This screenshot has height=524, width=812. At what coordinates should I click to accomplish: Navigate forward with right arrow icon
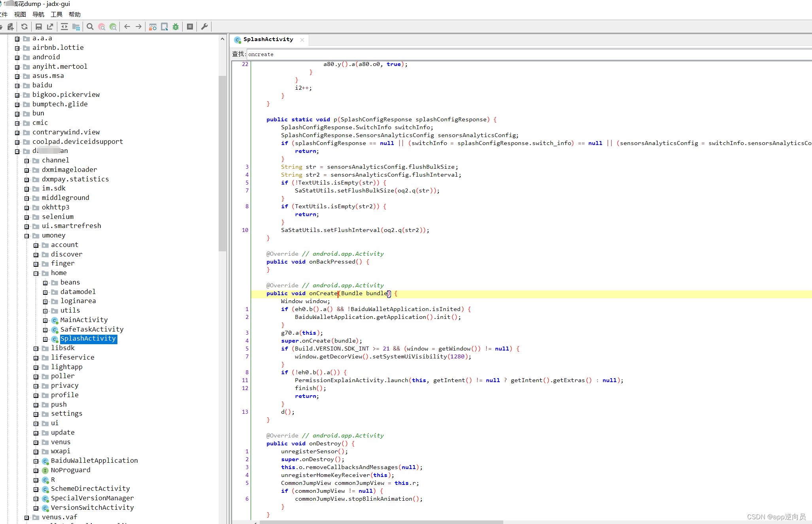click(x=139, y=26)
